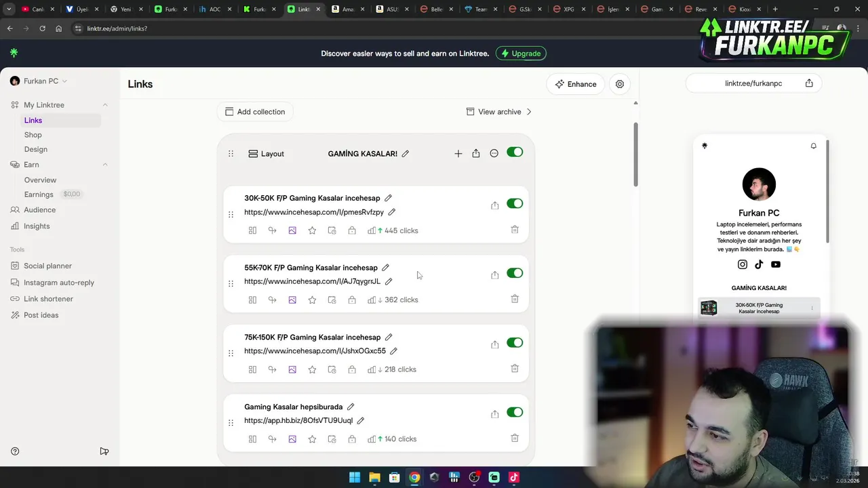Open share icon on 30K-50K link card
868x488 pixels.
click(495, 205)
